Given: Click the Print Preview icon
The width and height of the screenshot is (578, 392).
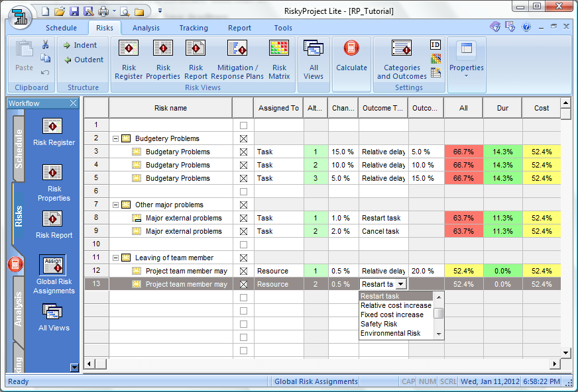Looking at the screenshot, I should pos(125,12).
